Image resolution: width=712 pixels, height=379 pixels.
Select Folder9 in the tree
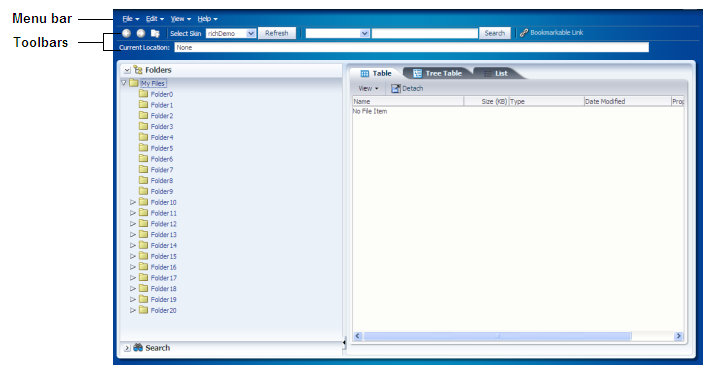162,192
